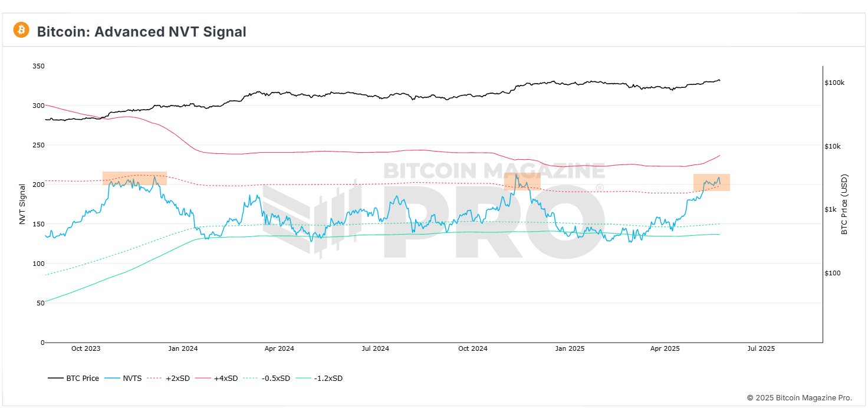This screenshot has height=408, width=868.
Task: Expand the NVT Signal axis label
Action: [x=22, y=203]
